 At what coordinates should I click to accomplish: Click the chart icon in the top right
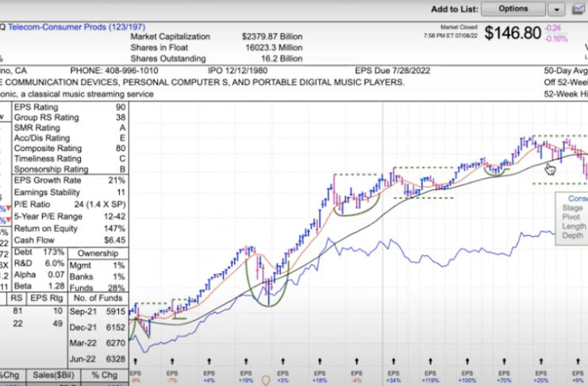(x=578, y=10)
